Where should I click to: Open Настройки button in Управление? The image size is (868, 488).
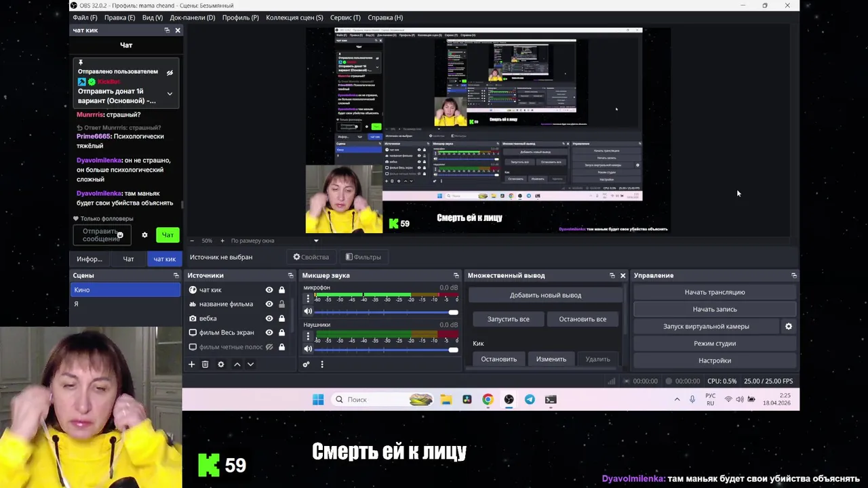(715, 361)
